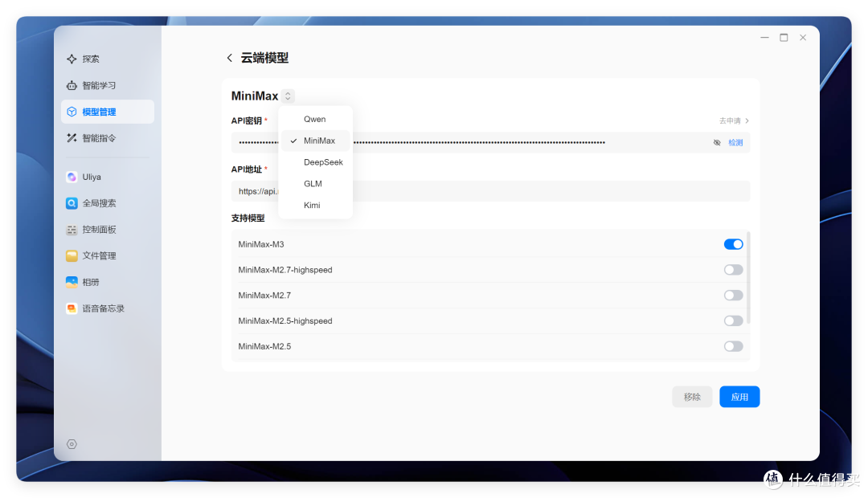Open 智能学习 robot icon in sidebar
Image resolution: width=868 pixels, height=498 pixels.
pyautogui.click(x=72, y=85)
